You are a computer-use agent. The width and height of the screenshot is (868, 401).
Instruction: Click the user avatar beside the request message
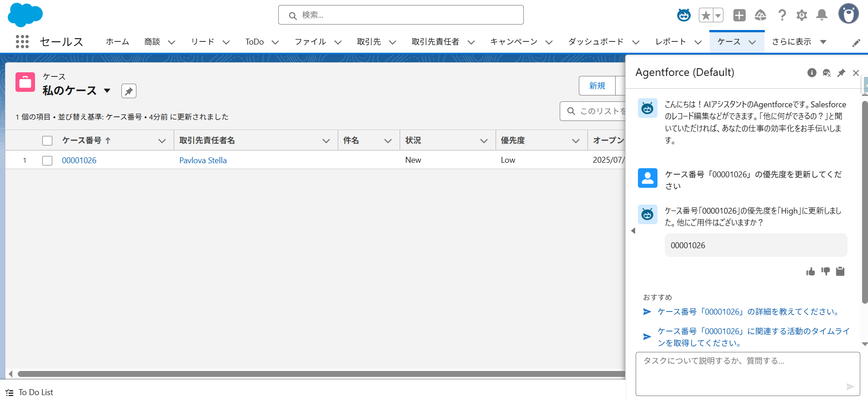[x=647, y=178]
